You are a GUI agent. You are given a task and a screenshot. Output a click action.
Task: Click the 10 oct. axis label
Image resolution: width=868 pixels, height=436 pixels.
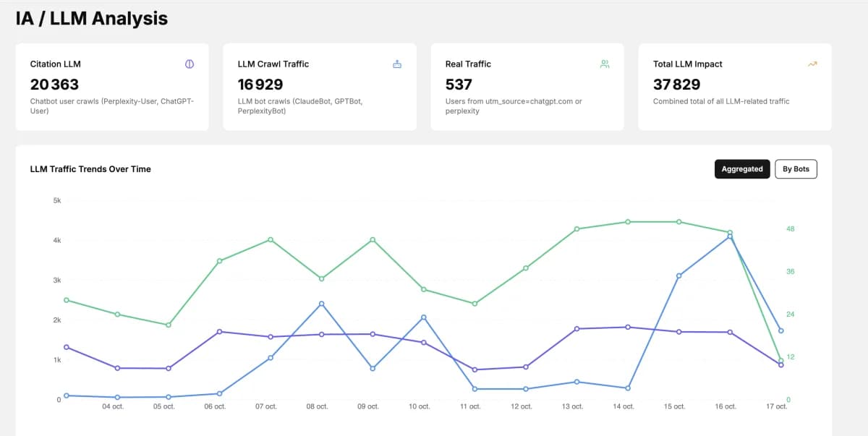point(419,406)
